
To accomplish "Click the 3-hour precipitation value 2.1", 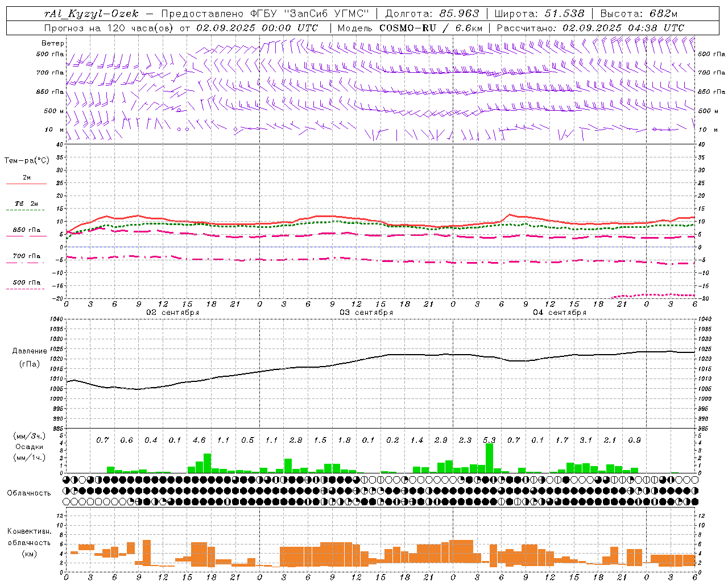I will click(x=610, y=440).
